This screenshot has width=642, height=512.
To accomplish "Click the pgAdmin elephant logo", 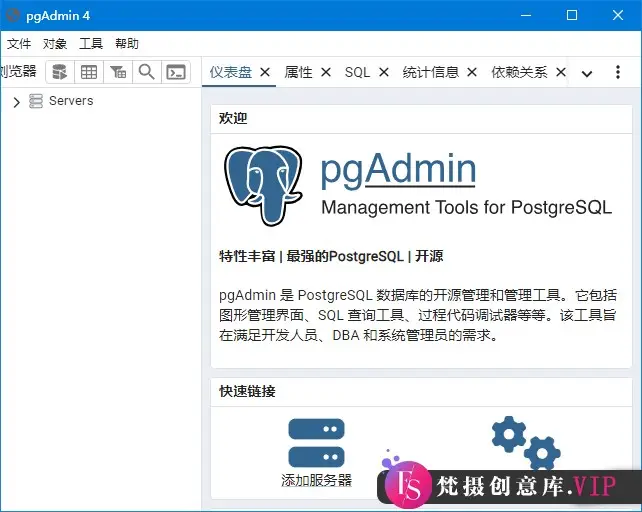I will click(264, 186).
